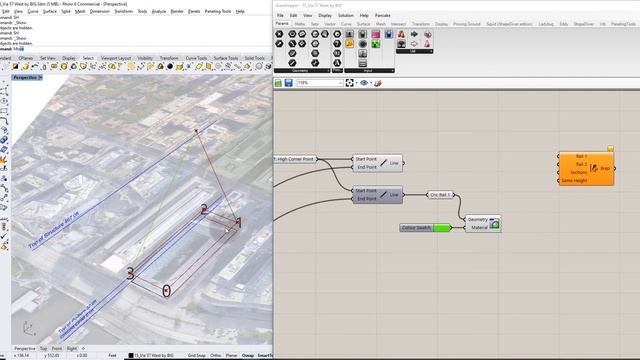640x360 pixels.
Task: Open the Grasshopper Solution menu
Action: coord(345,16)
